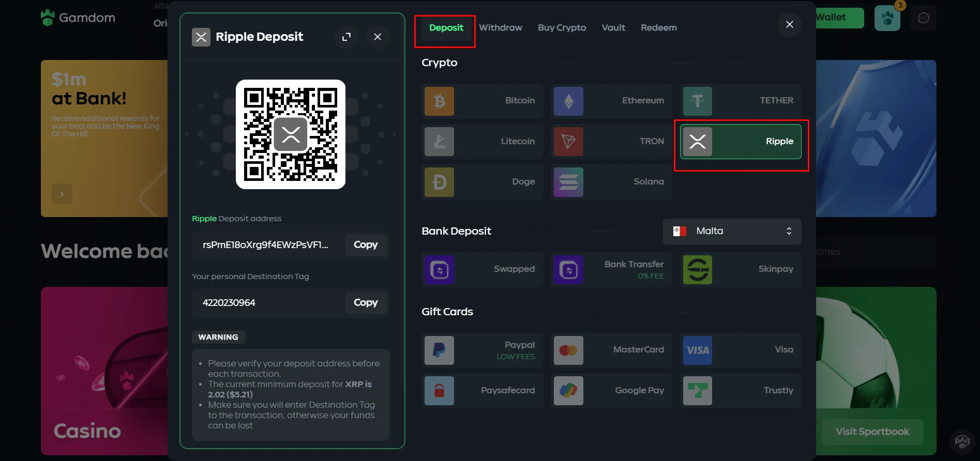The height and width of the screenshot is (461, 980).
Task: Open the Vault tab
Action: pos(613,27)
